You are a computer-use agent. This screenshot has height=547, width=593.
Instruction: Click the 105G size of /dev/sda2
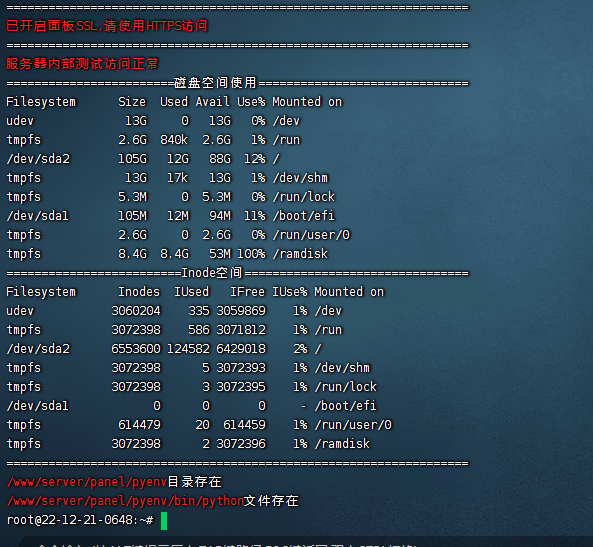pos(132,159)
